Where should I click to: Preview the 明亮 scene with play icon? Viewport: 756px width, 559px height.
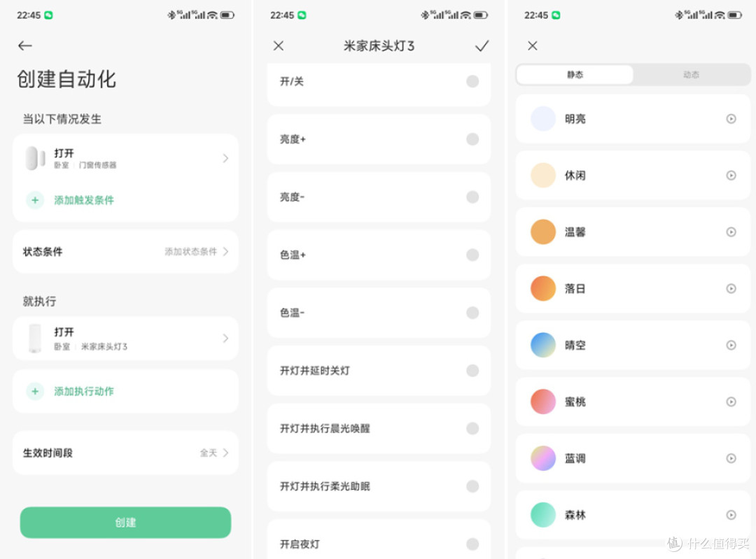731,119
